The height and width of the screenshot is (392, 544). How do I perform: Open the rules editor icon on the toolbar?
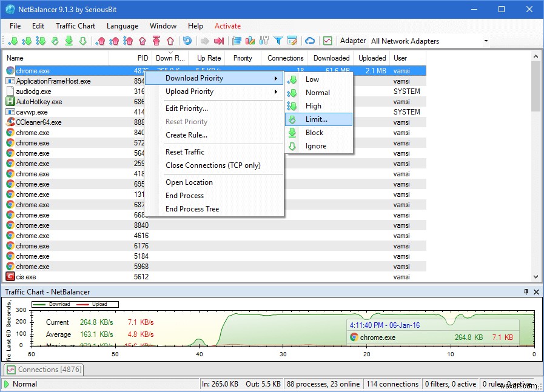click(x=294, y=41)
